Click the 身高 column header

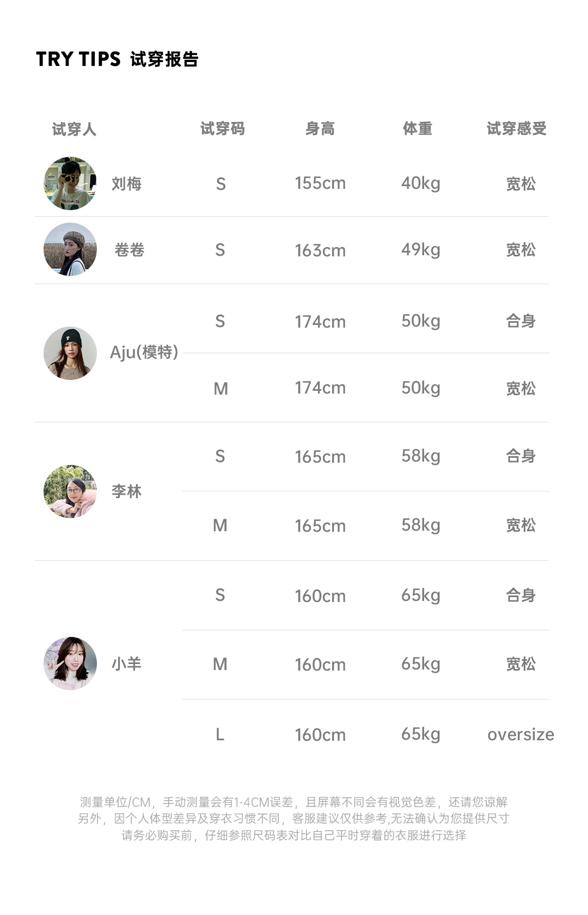click(x=320, y=128)
